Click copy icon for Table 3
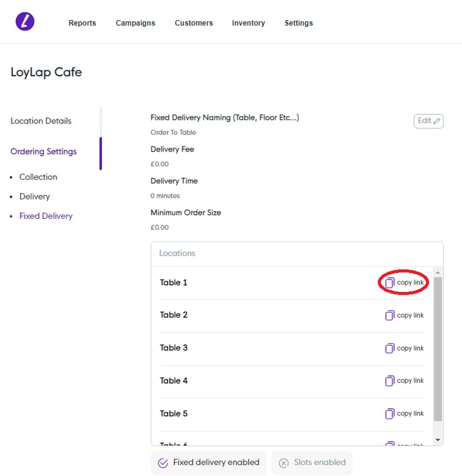 pyautogui.click(x=389, y=348)
